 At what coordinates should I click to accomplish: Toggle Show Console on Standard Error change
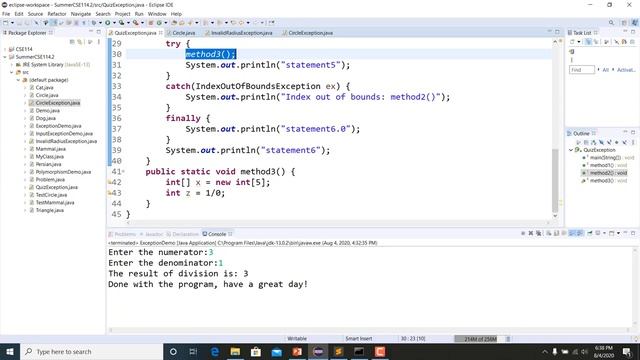pyautogui.click(x=579, y=233)
